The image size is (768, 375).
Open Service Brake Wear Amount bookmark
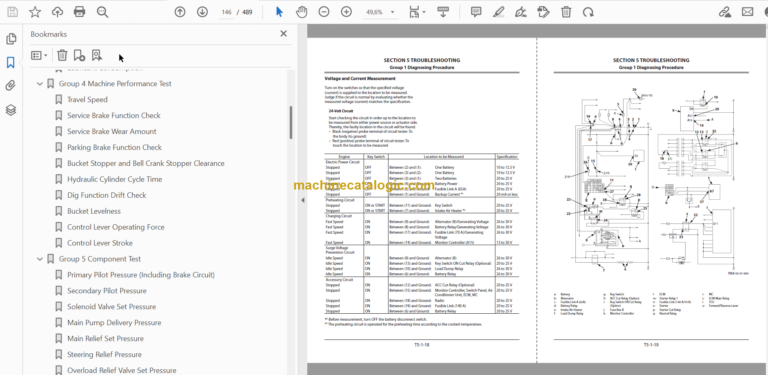pyautogui.click(x=112, y=131)
